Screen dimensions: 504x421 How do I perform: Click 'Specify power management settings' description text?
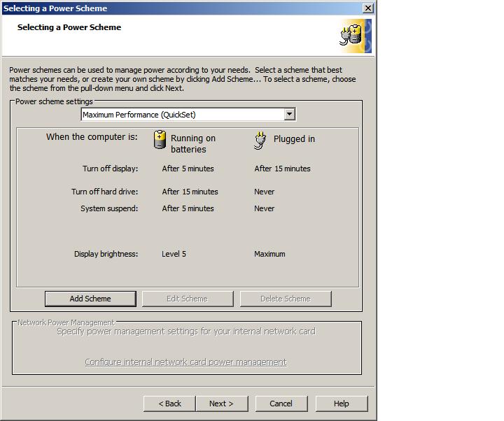coord(186,331)
